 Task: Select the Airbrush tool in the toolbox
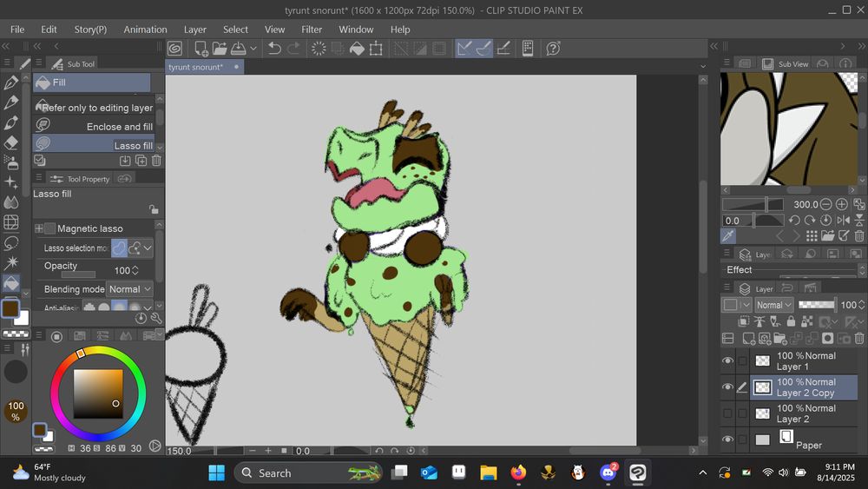pos(10,162)
